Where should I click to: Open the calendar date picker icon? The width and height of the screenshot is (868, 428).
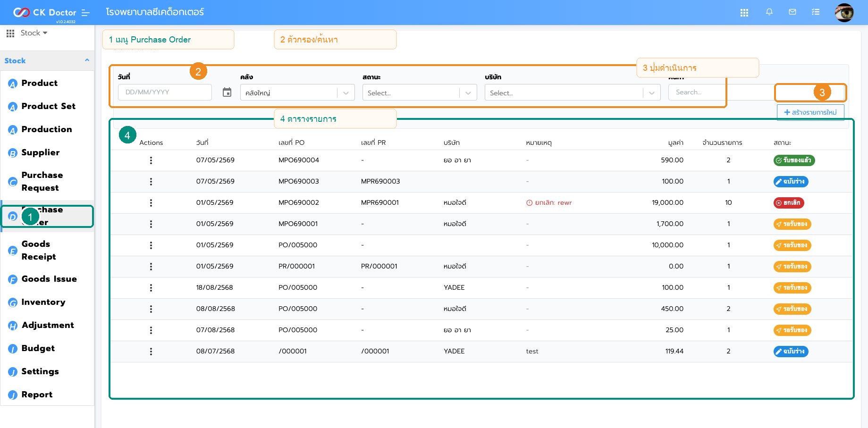227,92
